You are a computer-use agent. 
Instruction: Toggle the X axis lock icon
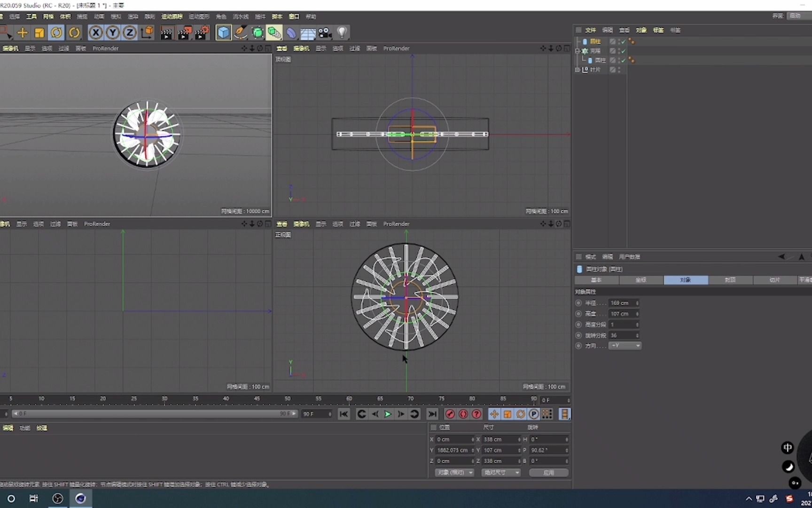click(x=96, y=32)
